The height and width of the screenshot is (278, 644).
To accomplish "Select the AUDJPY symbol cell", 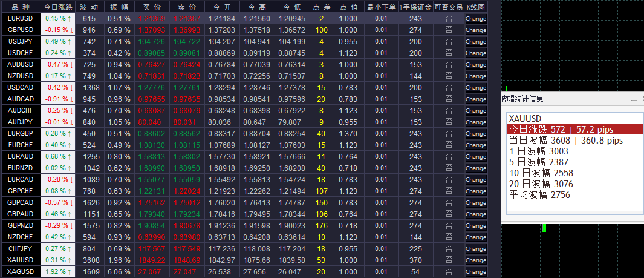I will tap(21, 122).
